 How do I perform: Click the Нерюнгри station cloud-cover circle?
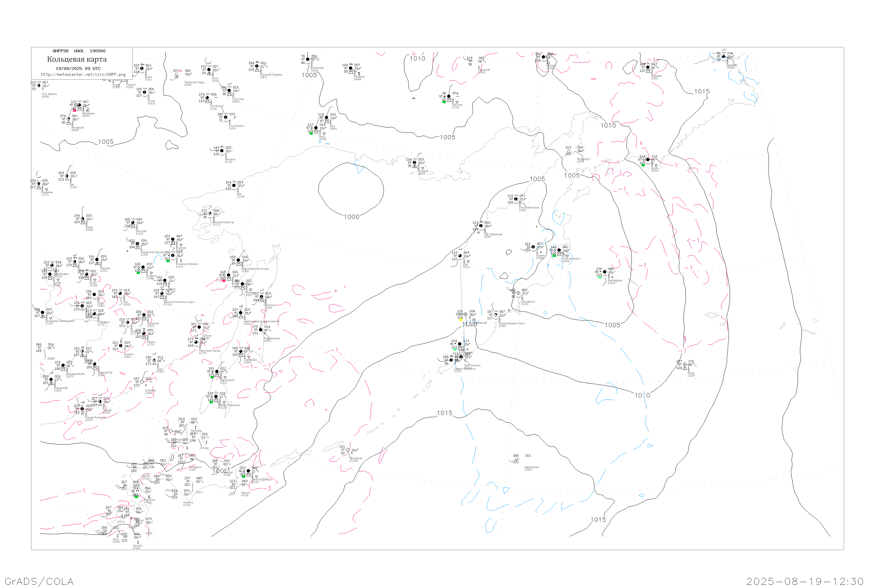(x=79, y=105)
